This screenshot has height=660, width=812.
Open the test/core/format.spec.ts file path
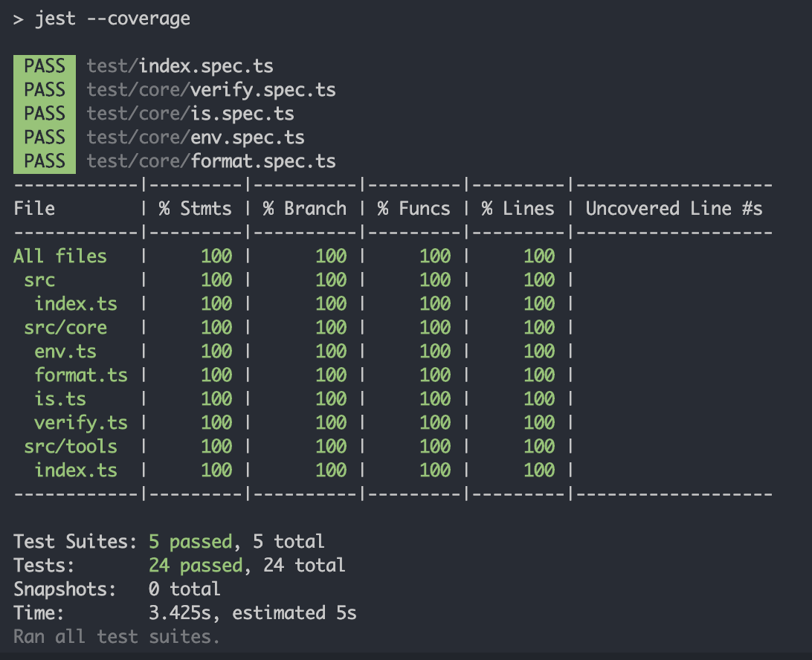[x=211, y=161]
